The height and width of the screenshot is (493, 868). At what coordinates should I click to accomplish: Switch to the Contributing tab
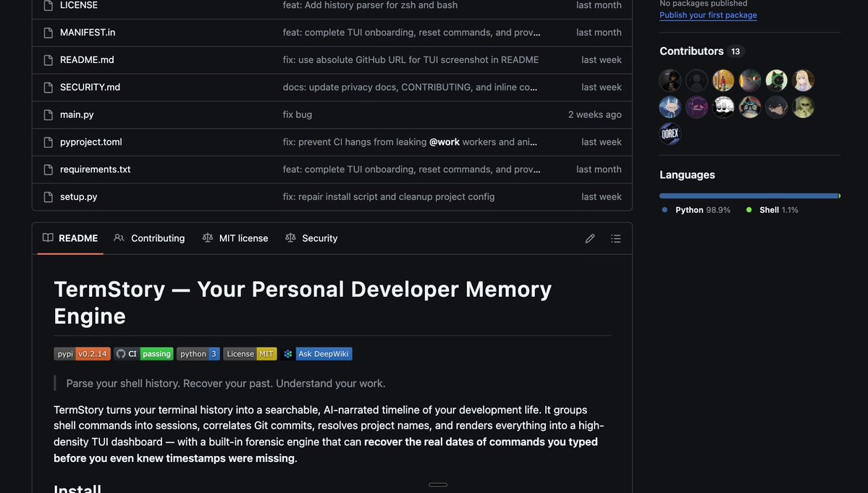(149, 238)
